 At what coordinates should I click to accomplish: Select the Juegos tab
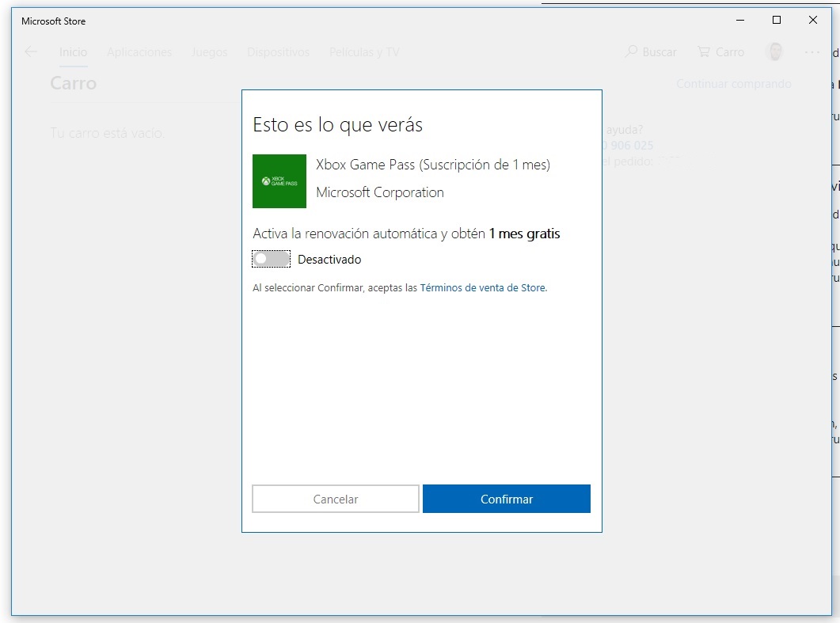(209, 52)
